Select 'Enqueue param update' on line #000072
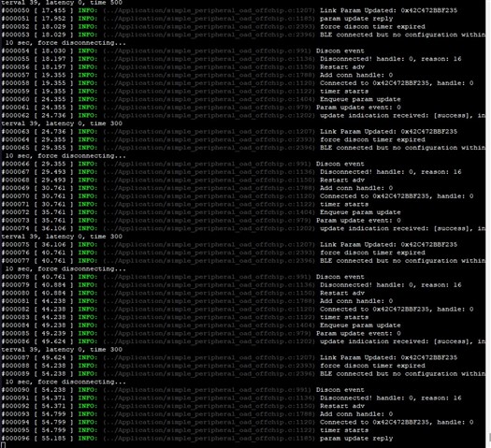The width and height of the screenshot is (491, 448). click(360, 212)
